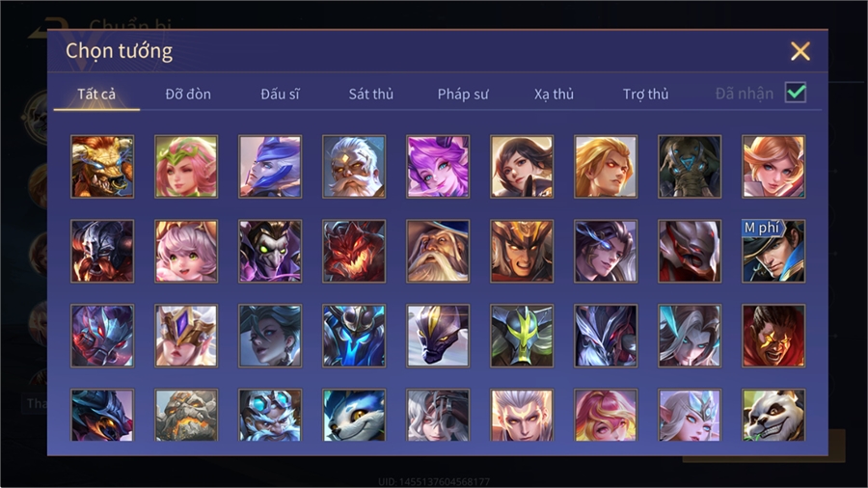The width and height of the screenshot is (868, 488).
Task: Filter heroes by Sát thủ
Action: tap(371, 95)
